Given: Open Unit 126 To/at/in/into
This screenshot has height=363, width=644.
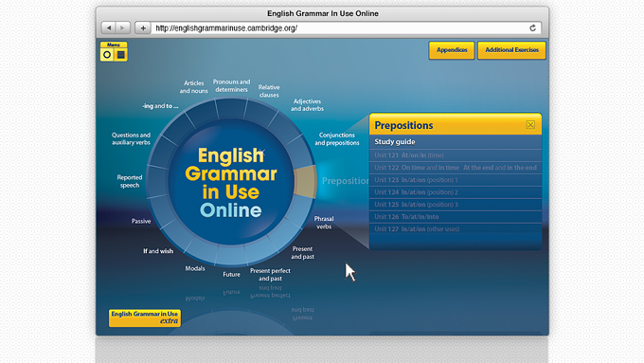Looking at the screenshot, I should coord(456,217).
